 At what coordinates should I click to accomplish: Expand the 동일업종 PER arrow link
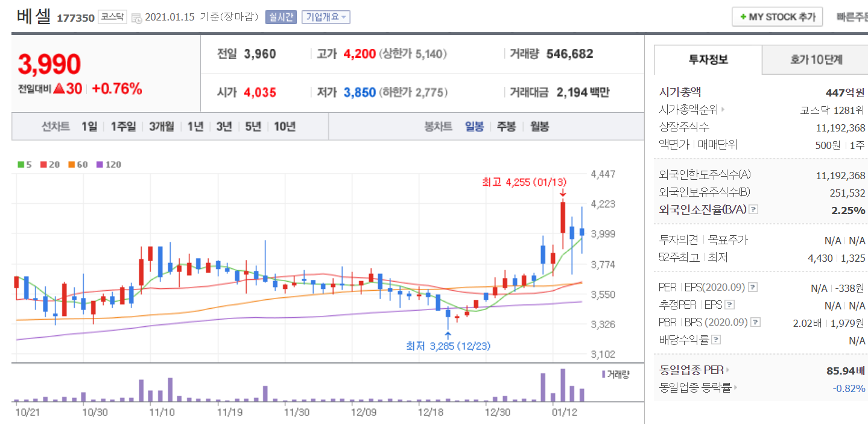pos(728,370)
